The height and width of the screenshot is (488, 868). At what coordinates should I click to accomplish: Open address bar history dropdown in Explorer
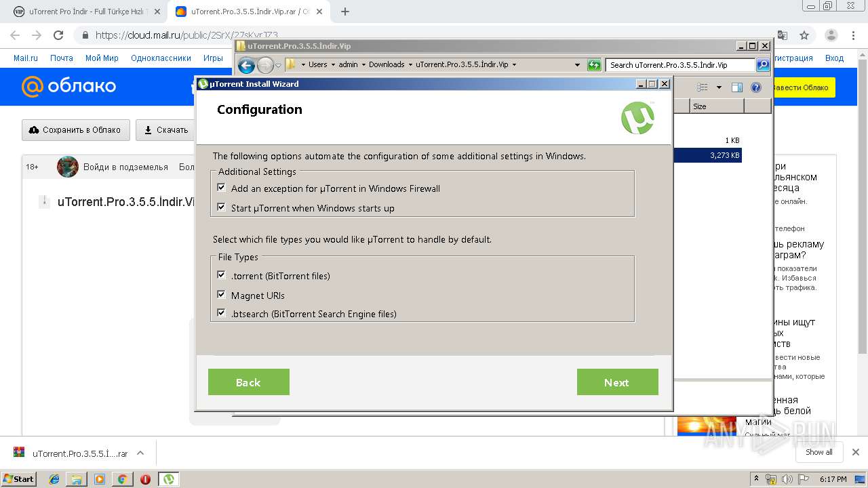point(577,65)
